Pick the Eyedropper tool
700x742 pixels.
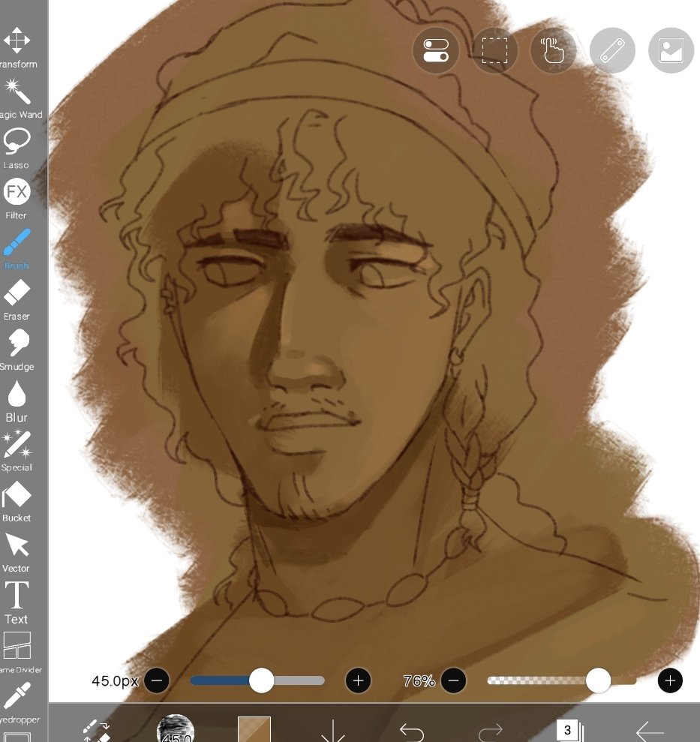click(x=18, y=703)
